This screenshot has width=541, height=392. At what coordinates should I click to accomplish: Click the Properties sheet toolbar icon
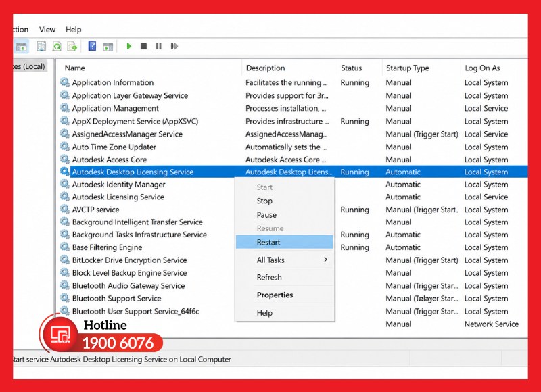coord(41,46)
